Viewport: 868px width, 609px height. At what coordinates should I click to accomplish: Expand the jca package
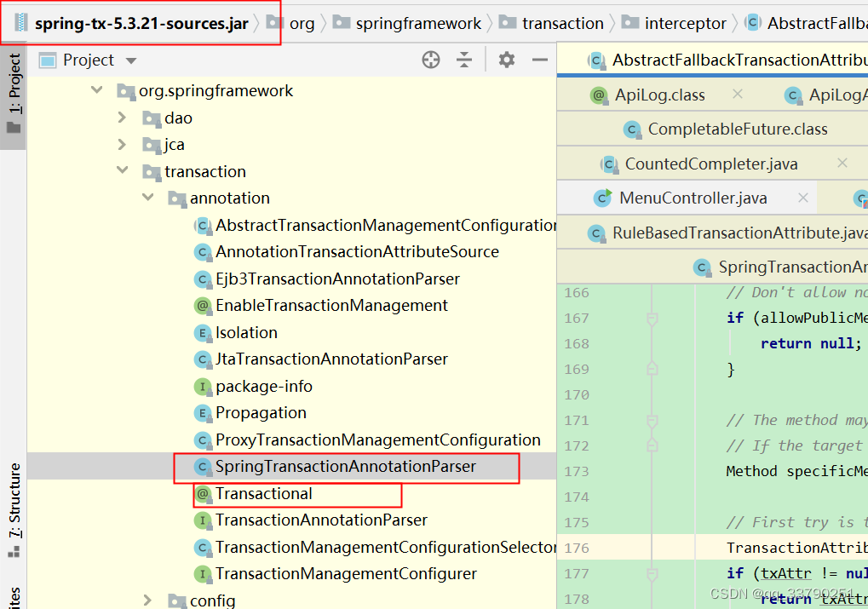click(123, 144)
